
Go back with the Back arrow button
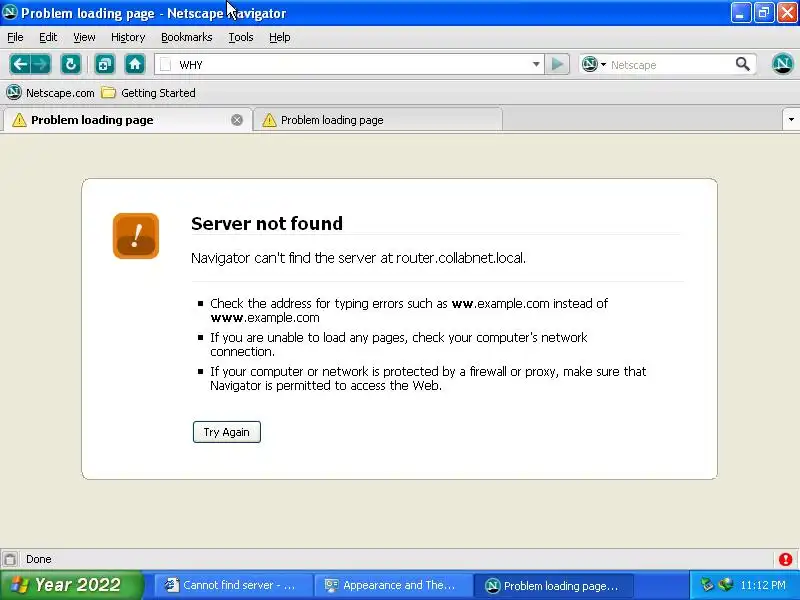click(x=20, y=64)
